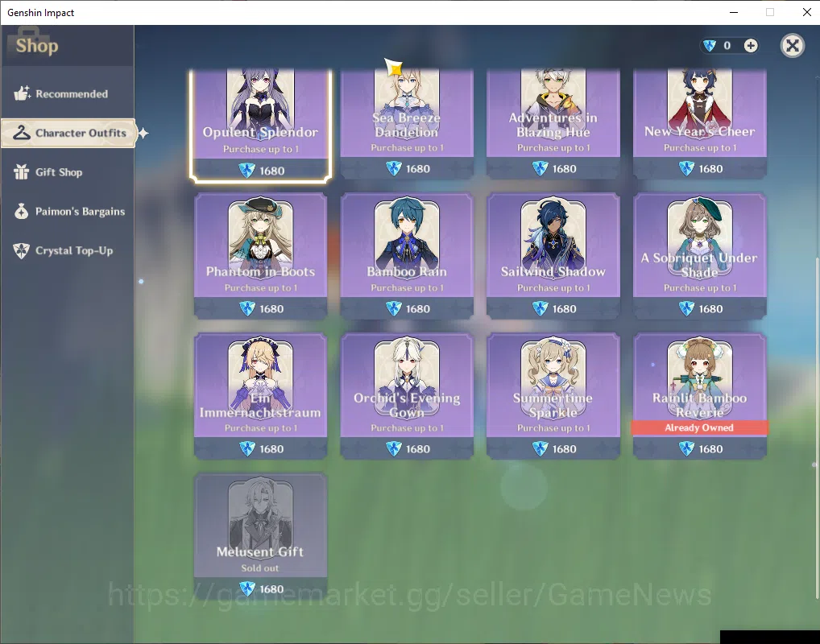Add Genesis Crystals with plus button
The image size is (820, 644).
[751, 45]
